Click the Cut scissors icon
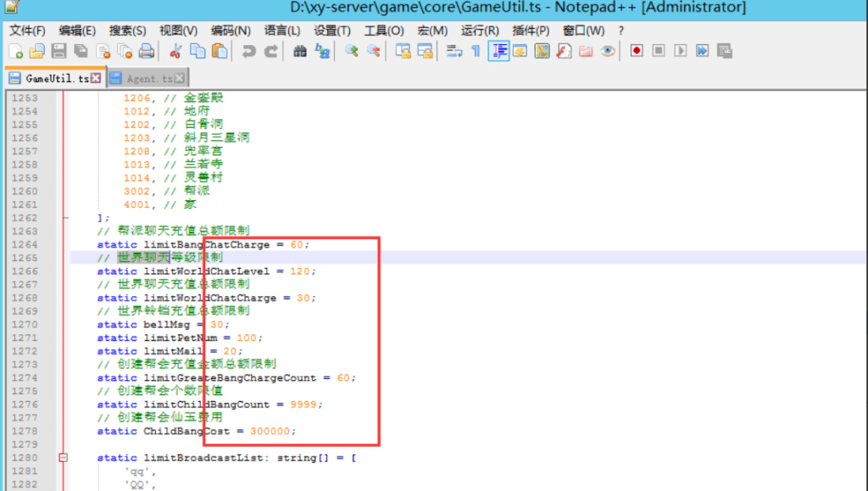868x491 pixels. tap(175, 51)
